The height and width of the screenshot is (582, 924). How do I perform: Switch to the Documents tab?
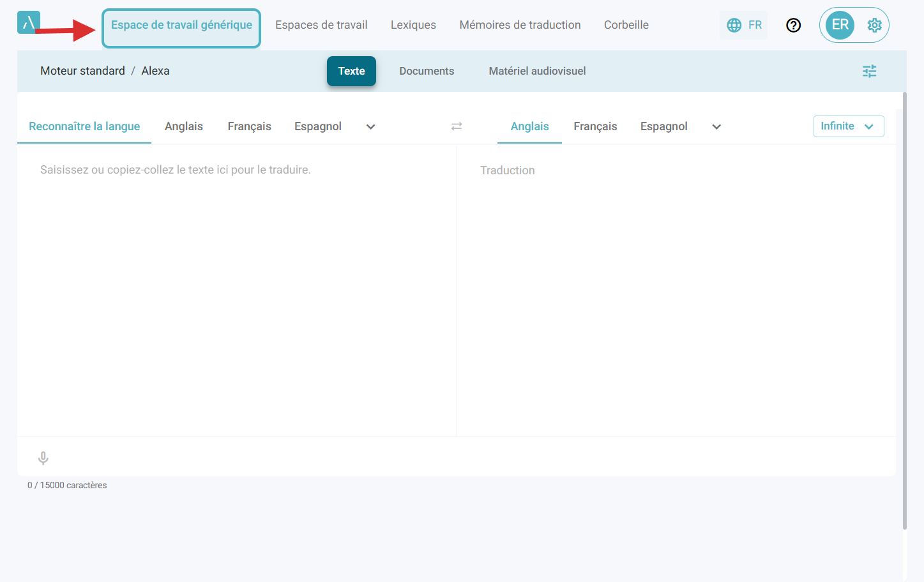point(427,71)
